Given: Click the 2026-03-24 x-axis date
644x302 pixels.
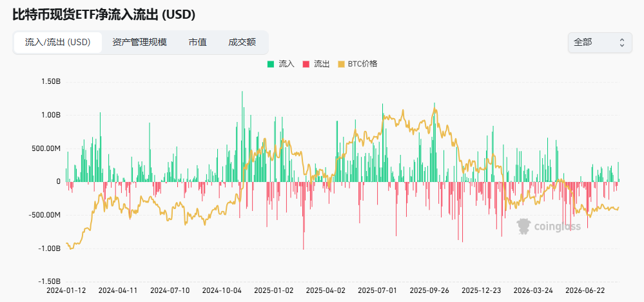Looking at the screenshot, I should (x=534, y=290).
